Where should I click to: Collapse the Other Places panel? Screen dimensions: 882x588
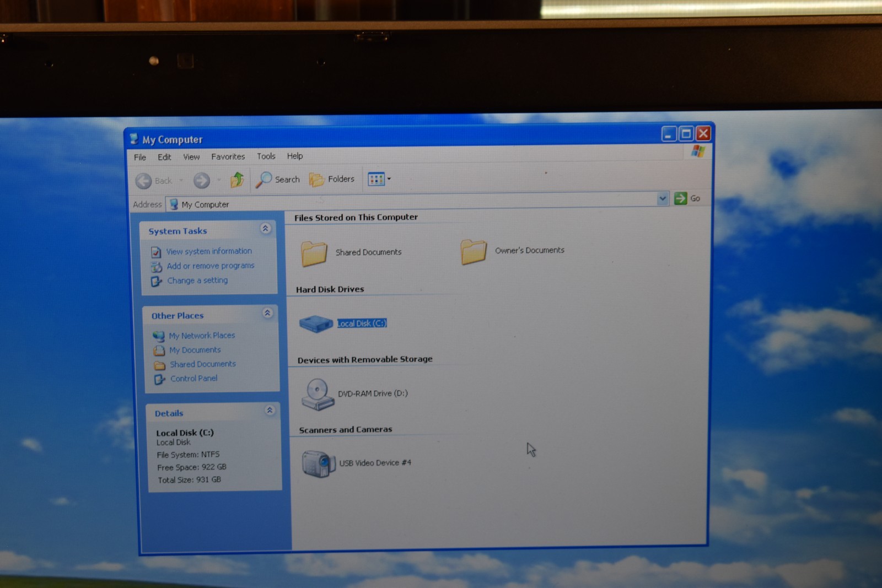coord(267,313)
